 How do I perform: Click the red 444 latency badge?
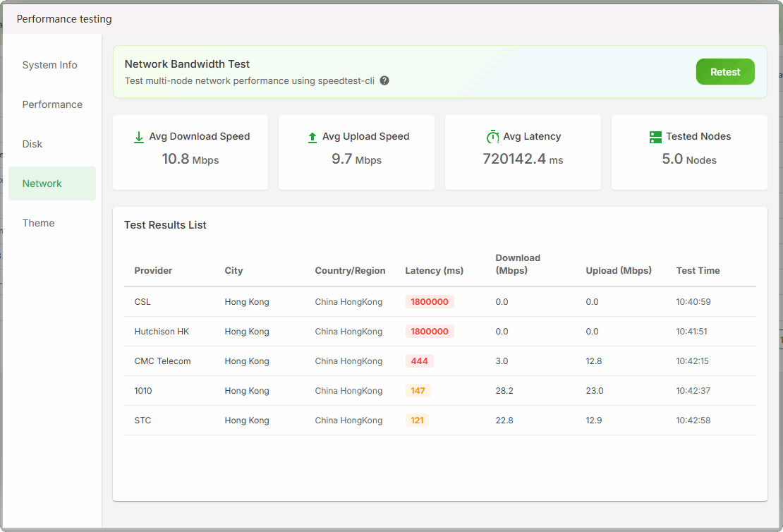click(419, 361)
